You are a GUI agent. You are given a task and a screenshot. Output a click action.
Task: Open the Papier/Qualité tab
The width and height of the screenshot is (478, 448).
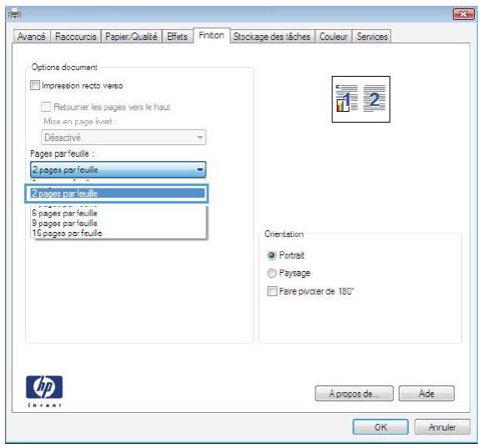(132, 37)
